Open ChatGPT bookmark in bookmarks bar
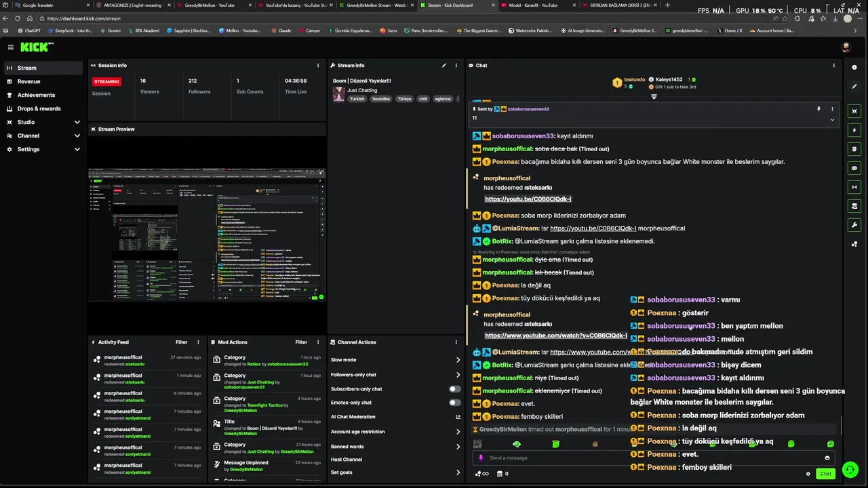Viewport: 868px width, 488px height. pyautogui.click(x=29, y=30)
